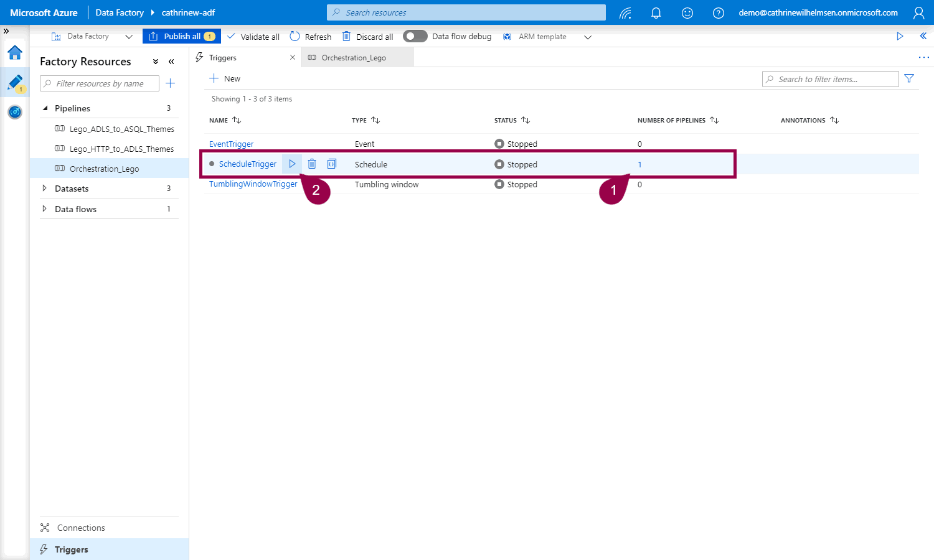The width and height of the screenshot is (934, 560).
Task: Open the help question mark icon
Action: pyautogui.click(x=719, y=12)
